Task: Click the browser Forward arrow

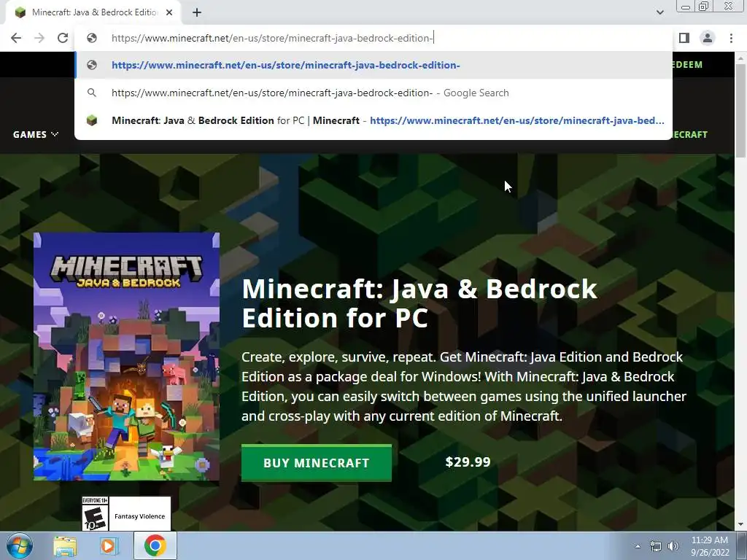Action: tap(39, 38)
